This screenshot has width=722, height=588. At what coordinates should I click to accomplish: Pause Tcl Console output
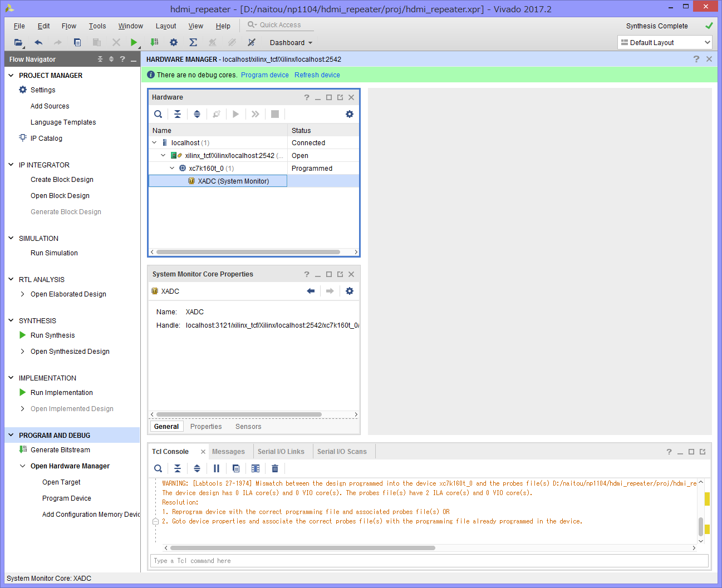217,468
